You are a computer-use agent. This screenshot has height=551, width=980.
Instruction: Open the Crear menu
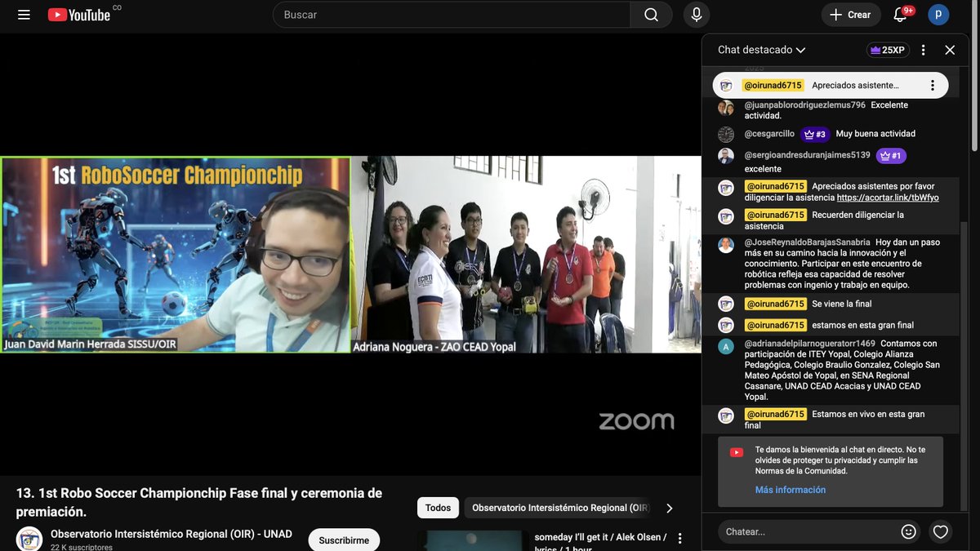point(850,15)
